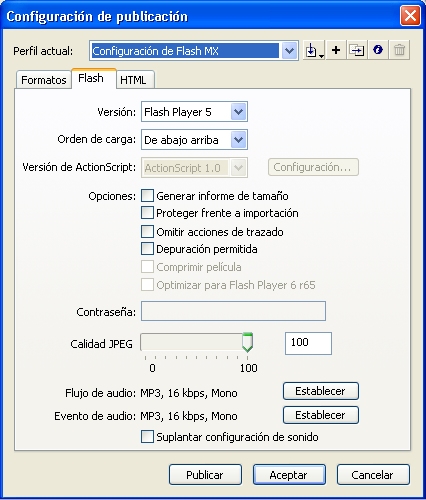
Task: Click the duplicate profile icon
Action: (x=357, y=50)
